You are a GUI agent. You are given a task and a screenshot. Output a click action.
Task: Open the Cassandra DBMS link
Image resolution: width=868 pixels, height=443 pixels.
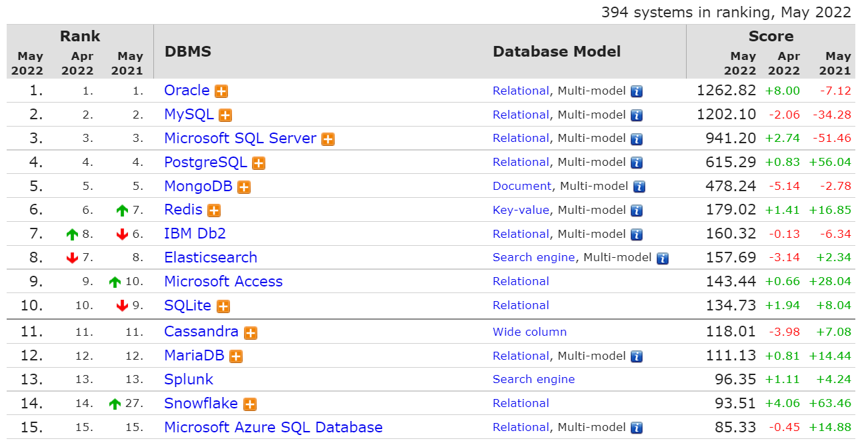pyautogui.click(x=201, y=332)
